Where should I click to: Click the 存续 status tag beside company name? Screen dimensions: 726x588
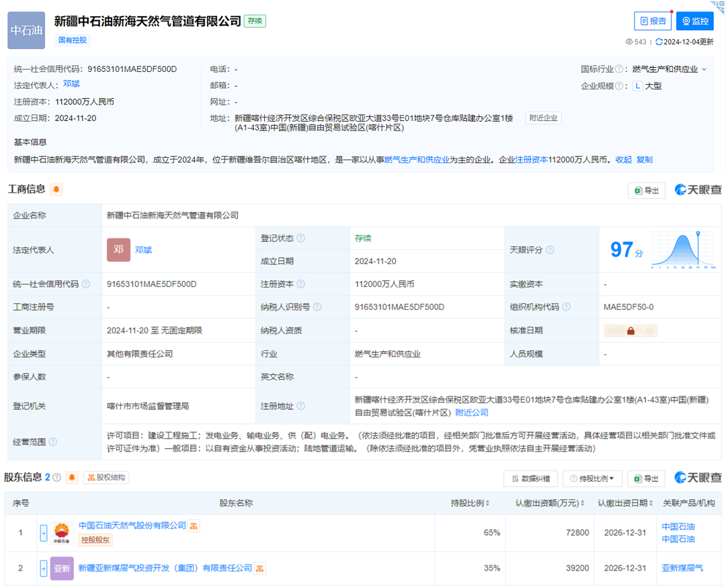255,21
